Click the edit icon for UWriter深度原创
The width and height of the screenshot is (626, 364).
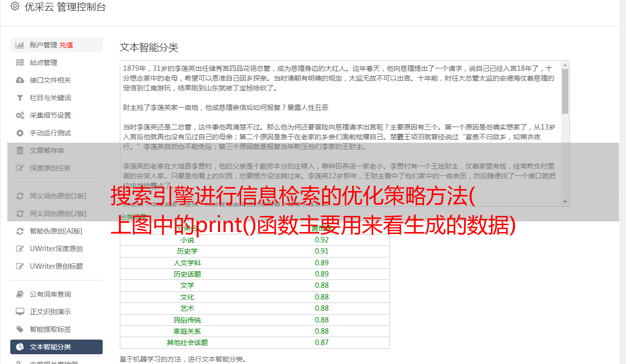pyautogui.click(x=20, y=249)
